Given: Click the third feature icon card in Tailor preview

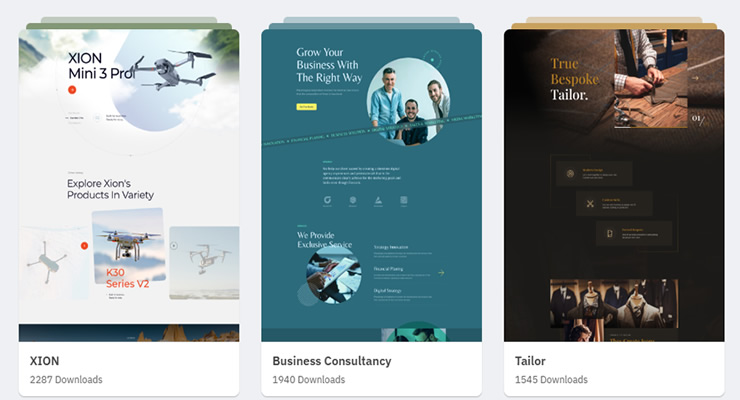Looking at the screenshot, I should pos(633,233).
